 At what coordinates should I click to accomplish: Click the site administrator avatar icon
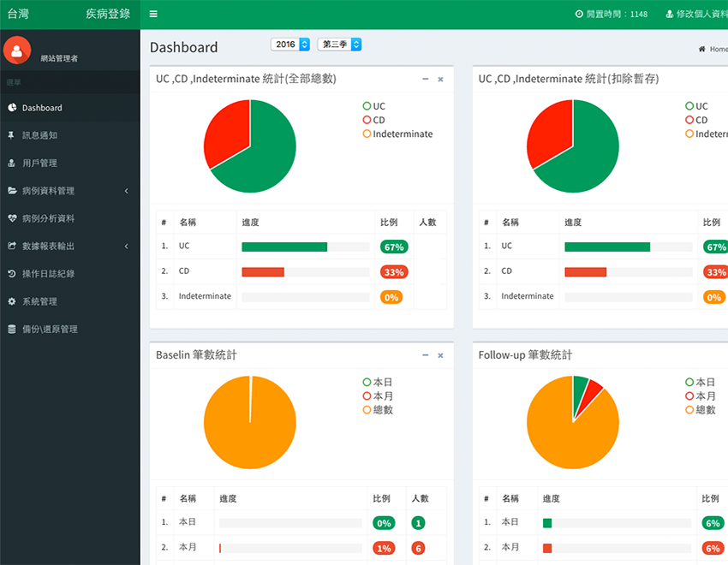pyautogui.click(x=17, y=51)
